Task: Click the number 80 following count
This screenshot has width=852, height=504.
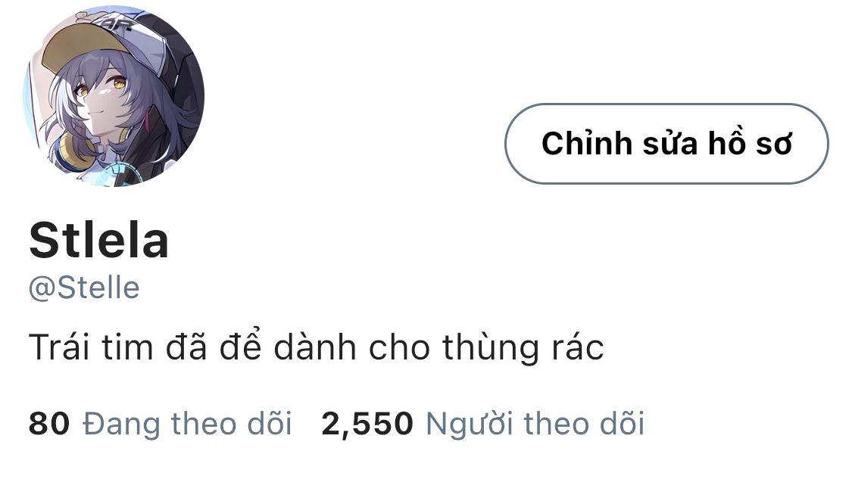Action: pos(49,424)
